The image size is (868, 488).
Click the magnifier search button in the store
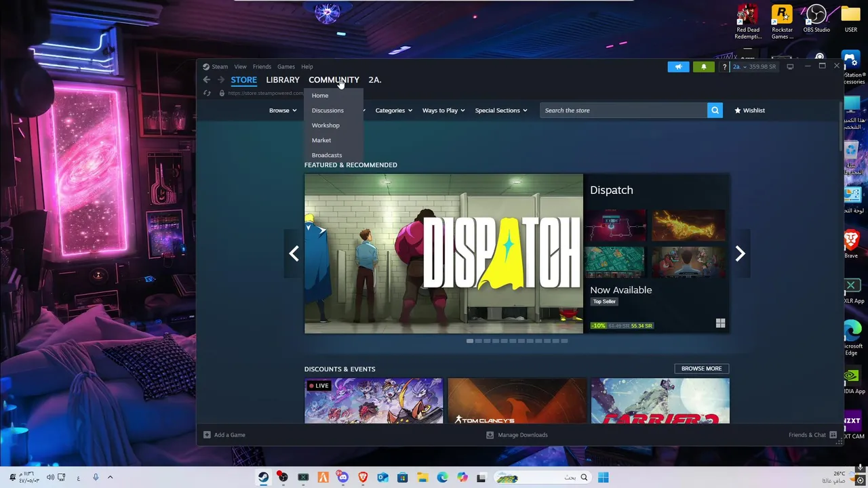tap(715, 110)
